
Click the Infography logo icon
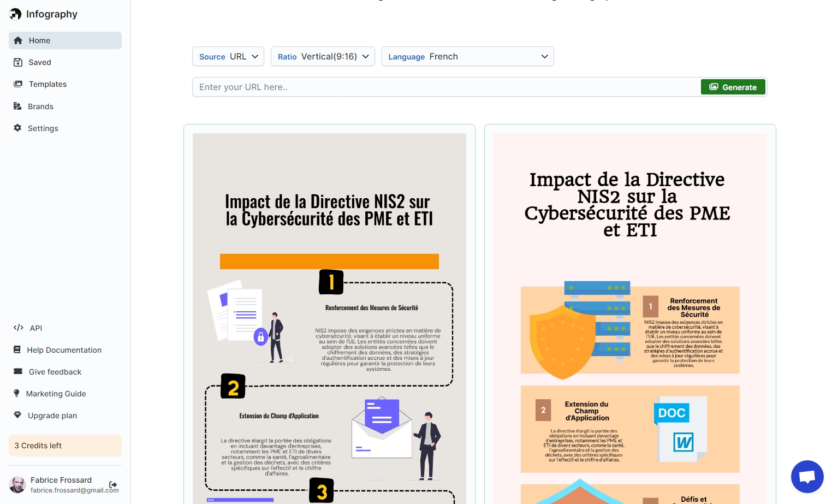[x=15, y=14]
